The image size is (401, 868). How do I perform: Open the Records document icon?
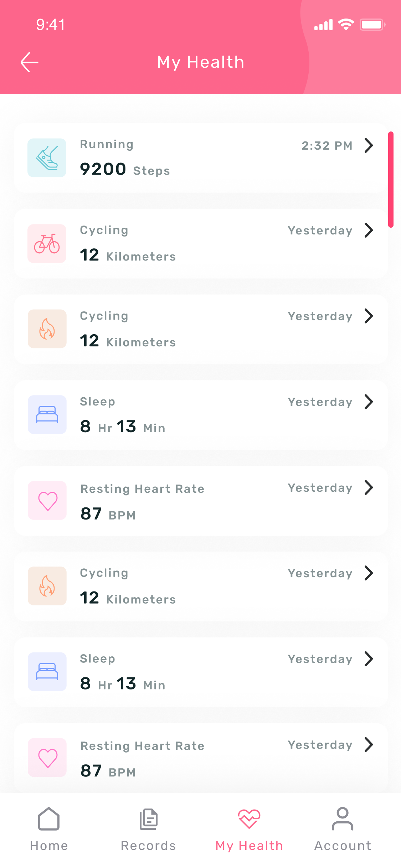point(149,819)
